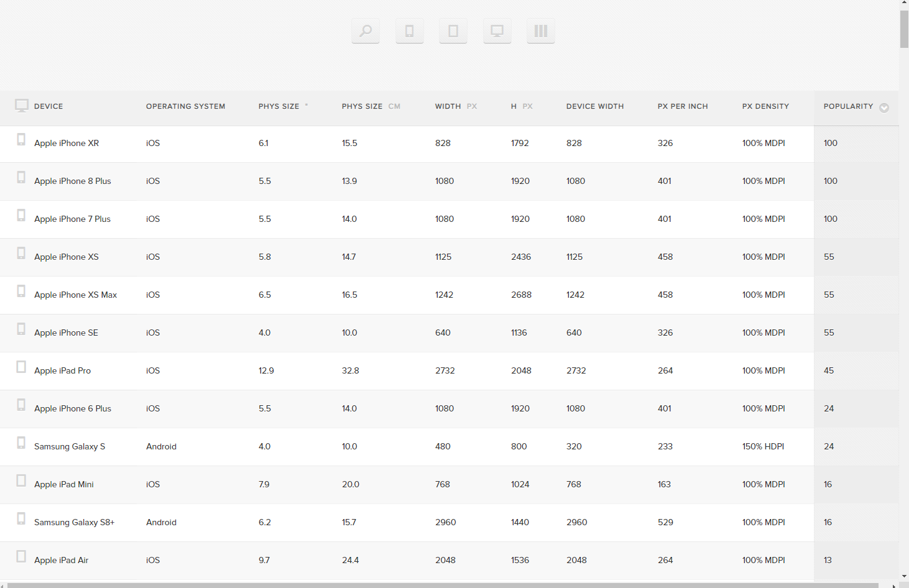
Task: Select Apple iPhone 8 Plus device name
Action: point(73,181)
